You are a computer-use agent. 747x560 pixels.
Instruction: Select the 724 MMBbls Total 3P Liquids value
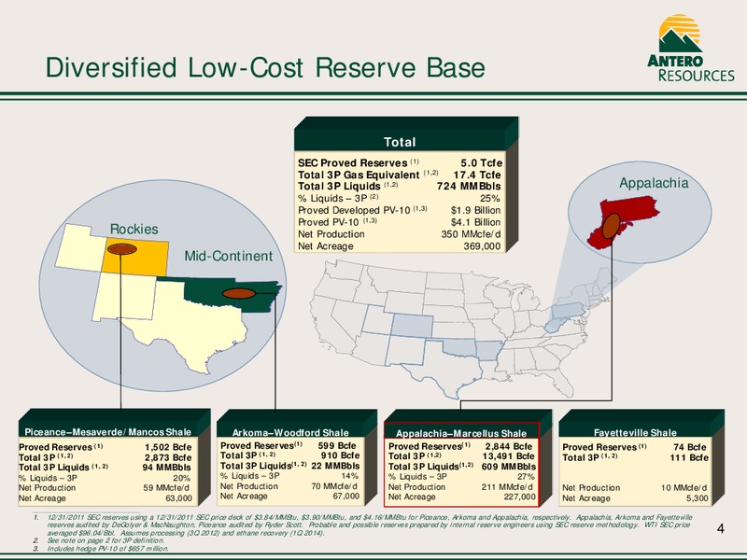[470, 186]
